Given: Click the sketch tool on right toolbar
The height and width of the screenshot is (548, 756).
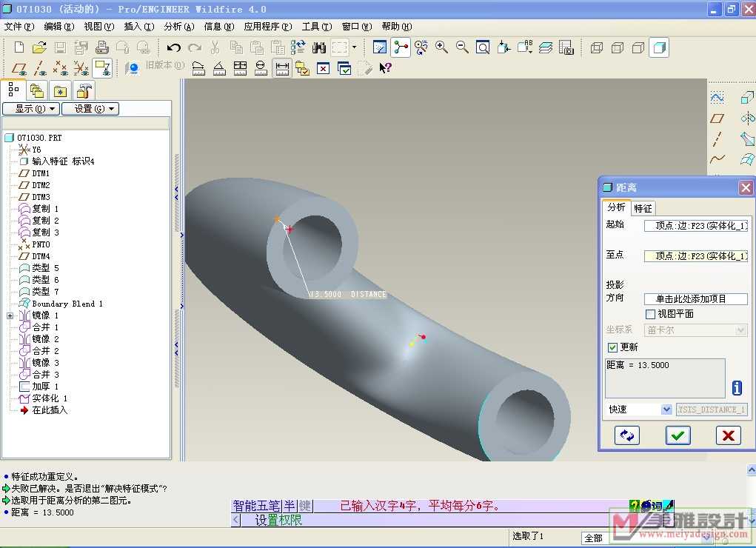Looking at the screenshot, I should click(717, 98).
